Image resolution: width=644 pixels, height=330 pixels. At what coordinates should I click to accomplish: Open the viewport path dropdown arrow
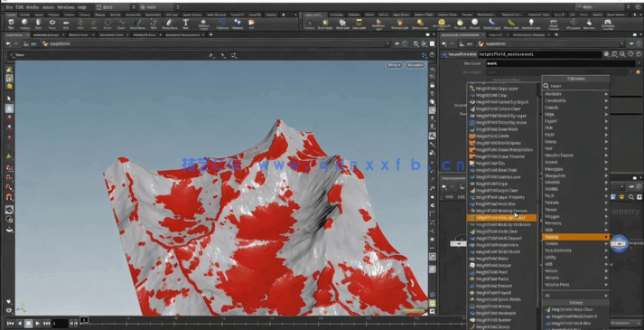[x=387, y=43]
